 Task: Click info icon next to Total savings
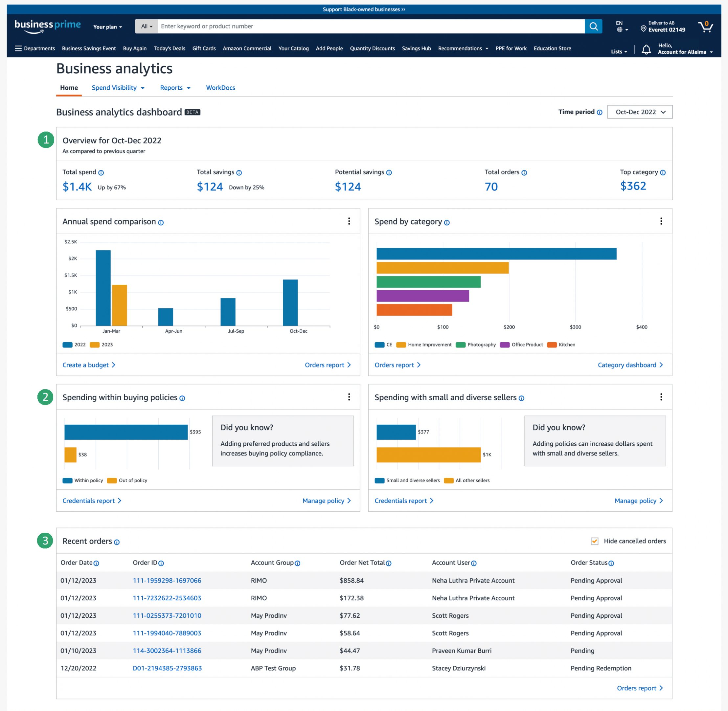(239, 172)
